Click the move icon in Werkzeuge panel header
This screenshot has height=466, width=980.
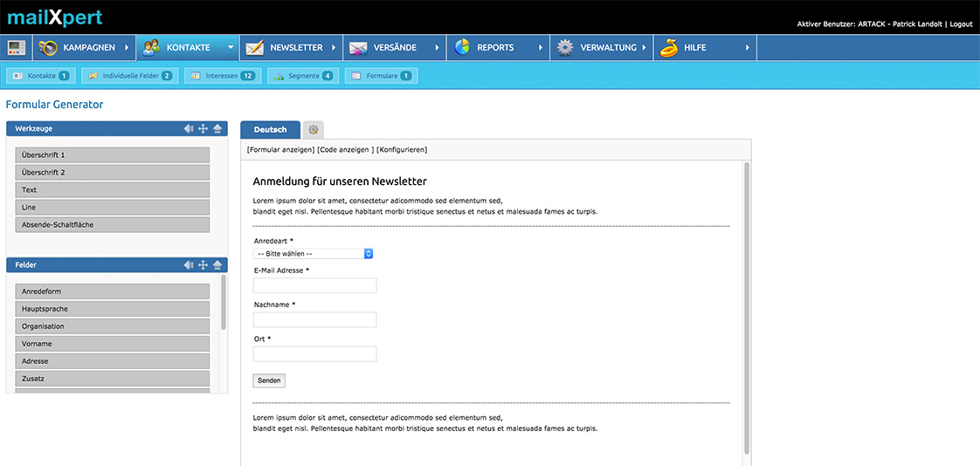(203, 129)
